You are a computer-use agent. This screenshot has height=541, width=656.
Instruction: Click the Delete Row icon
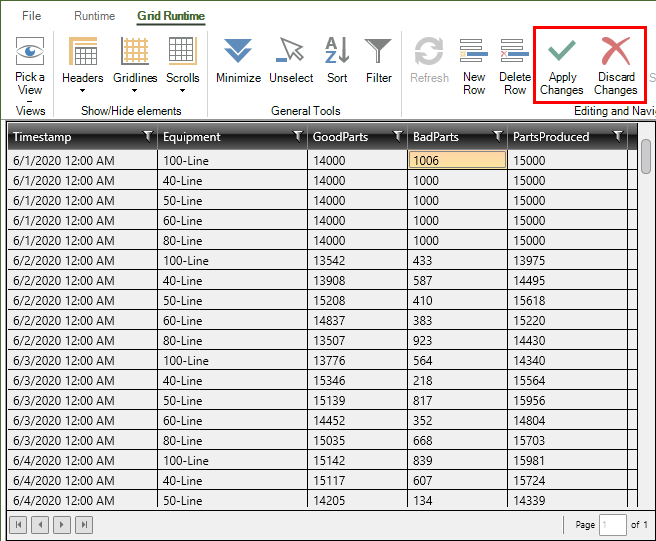[514, 52]
